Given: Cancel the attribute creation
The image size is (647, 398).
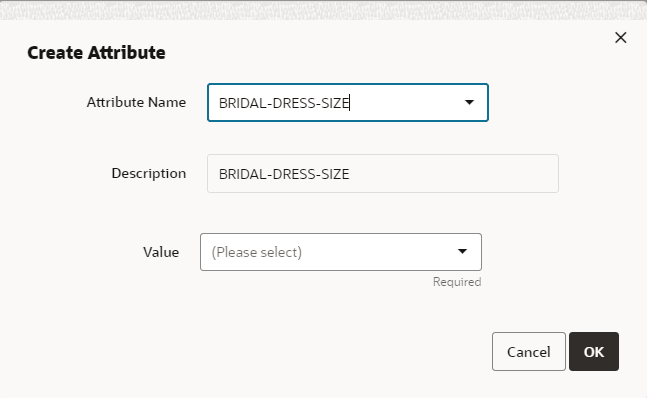Looking at the screenshot, I should tap(529, 351).
